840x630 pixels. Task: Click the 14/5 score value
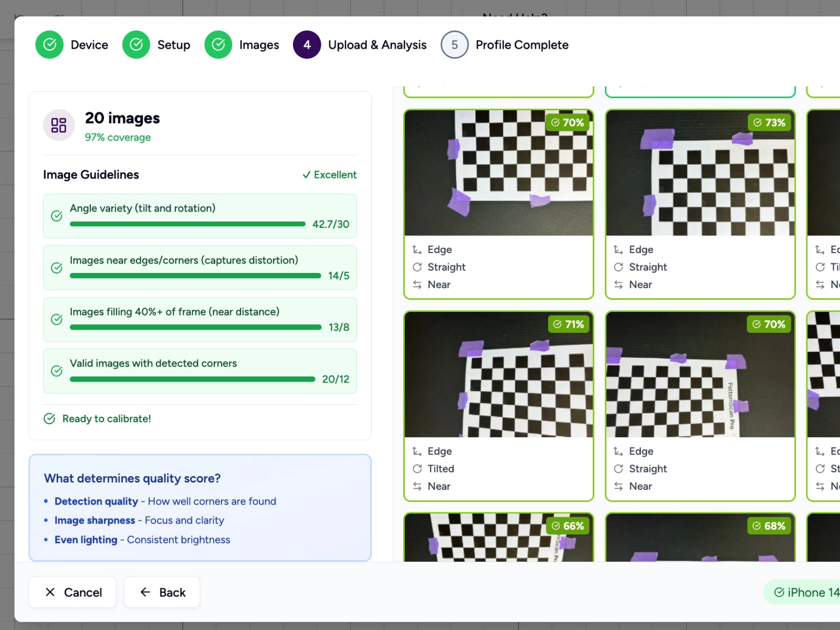click(x=339, y=276)
